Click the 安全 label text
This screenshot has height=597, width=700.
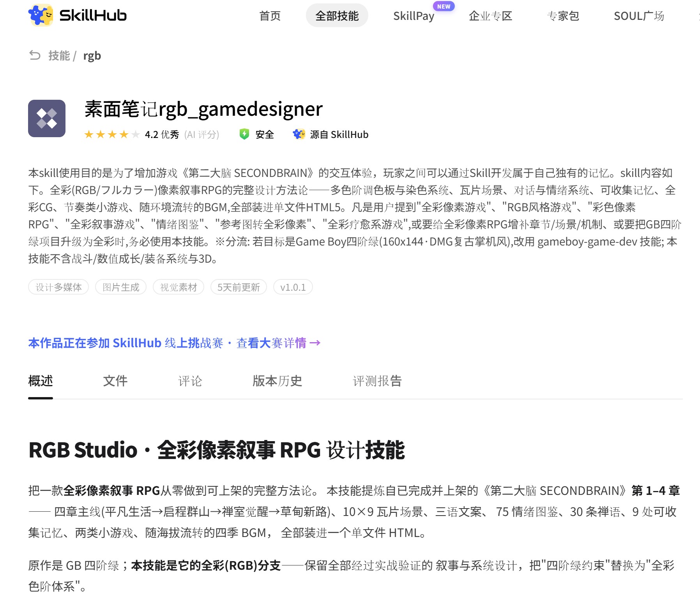265,134
